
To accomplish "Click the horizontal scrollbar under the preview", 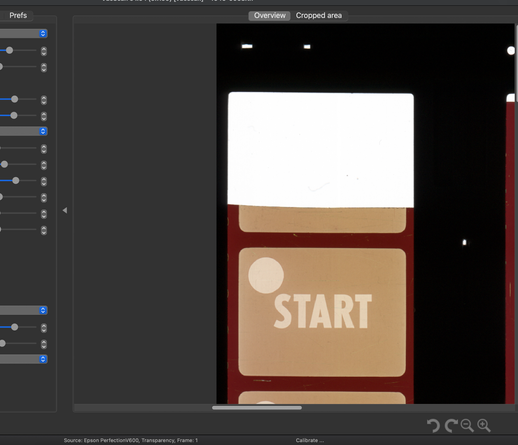I will pos(257,408).
